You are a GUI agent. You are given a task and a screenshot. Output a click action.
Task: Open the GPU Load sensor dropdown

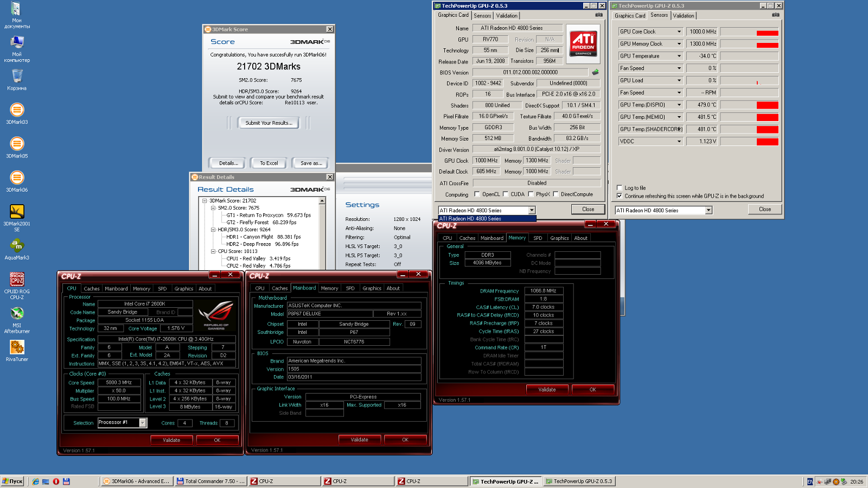point(679,80)
